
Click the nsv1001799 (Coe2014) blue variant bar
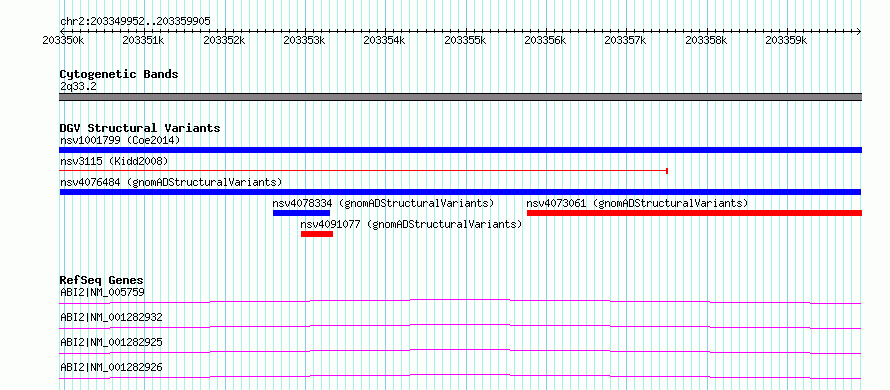pos(460,150)
